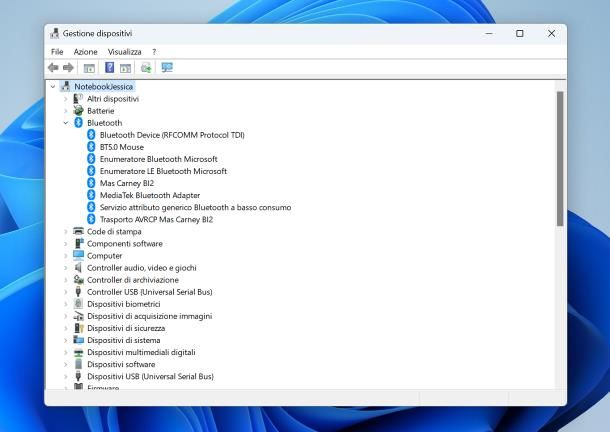
Task: Select Dispositivi USB (Universal Serial Bus)
Action: pos(150,376)
